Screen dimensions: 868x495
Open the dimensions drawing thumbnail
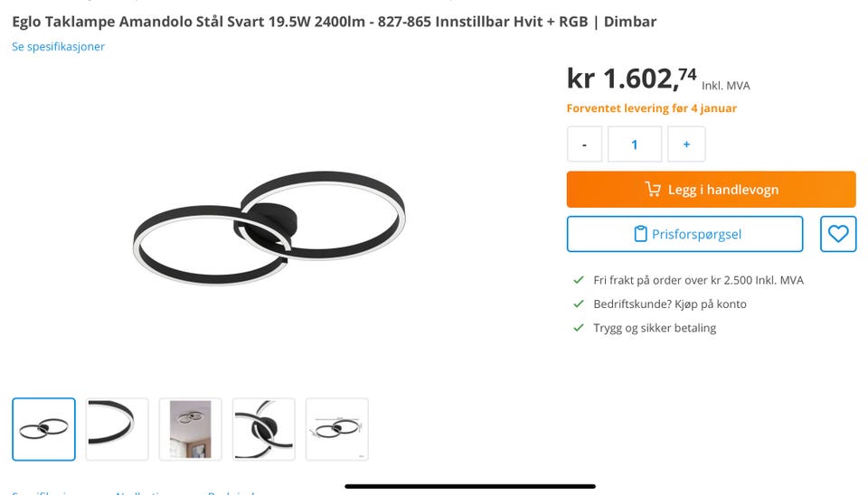(337, 429)
